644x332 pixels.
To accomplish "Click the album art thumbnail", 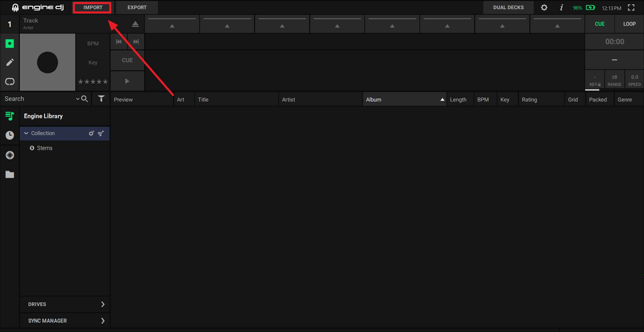I will click(47, 62).
